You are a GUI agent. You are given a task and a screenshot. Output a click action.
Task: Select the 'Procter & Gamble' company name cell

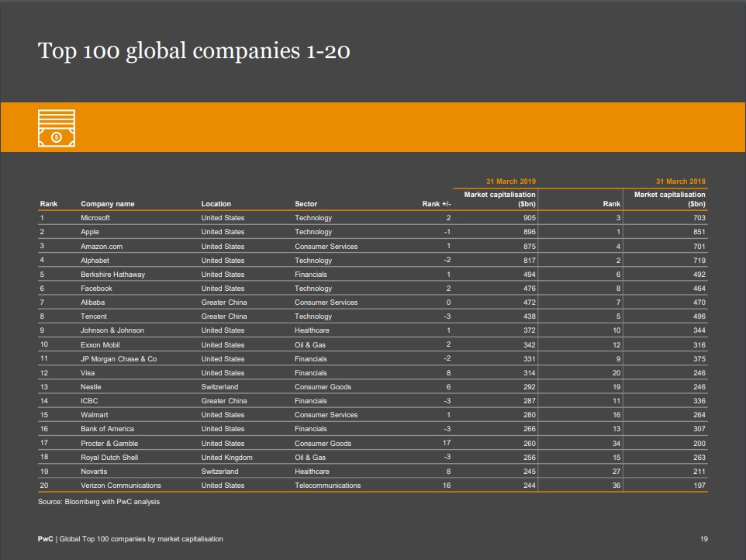pos(109,444)
